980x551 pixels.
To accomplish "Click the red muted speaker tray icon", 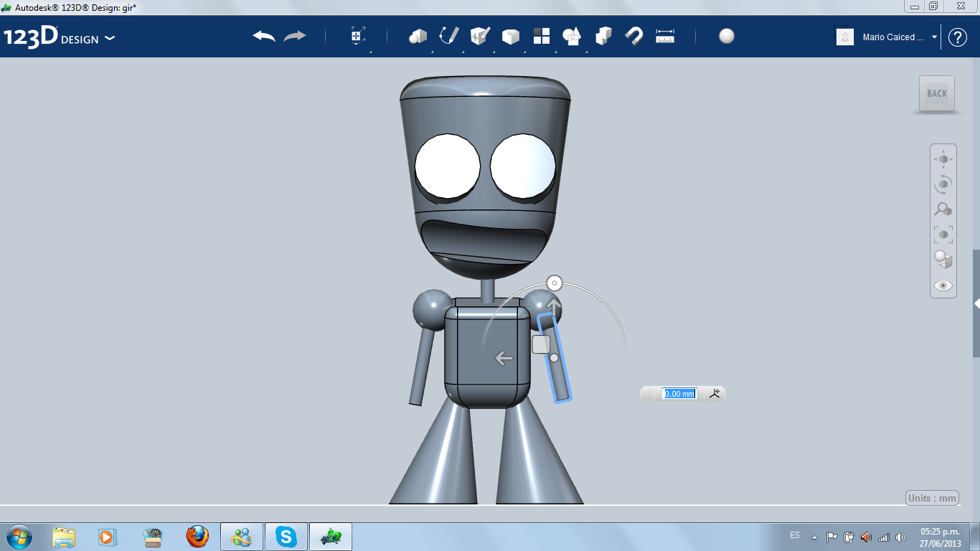I will [866, 537].
